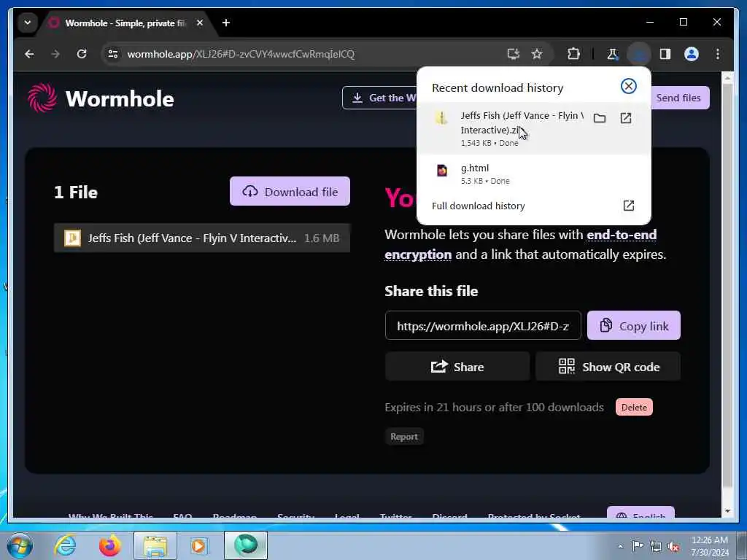
Task: Expand the tab search dropdown
Action: pos(28,23)
